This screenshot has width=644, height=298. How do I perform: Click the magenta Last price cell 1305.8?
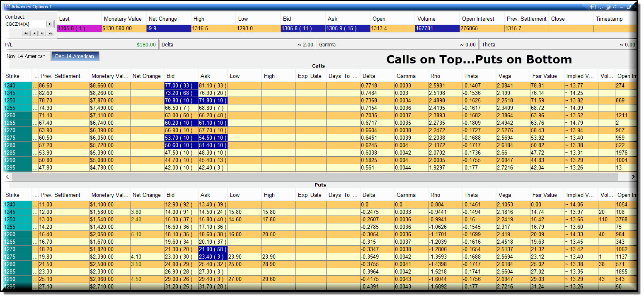pyautogui.click(x=79, y=29)
